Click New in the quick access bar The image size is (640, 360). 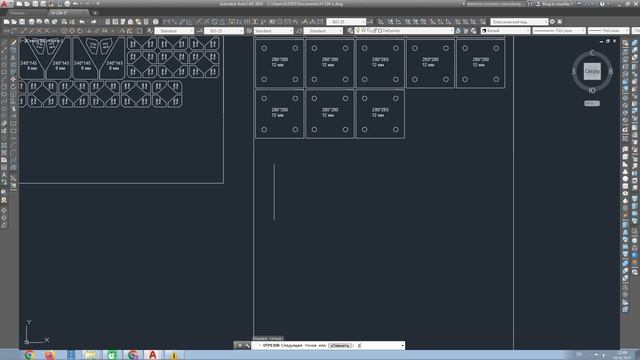click(x=19, y=4)
